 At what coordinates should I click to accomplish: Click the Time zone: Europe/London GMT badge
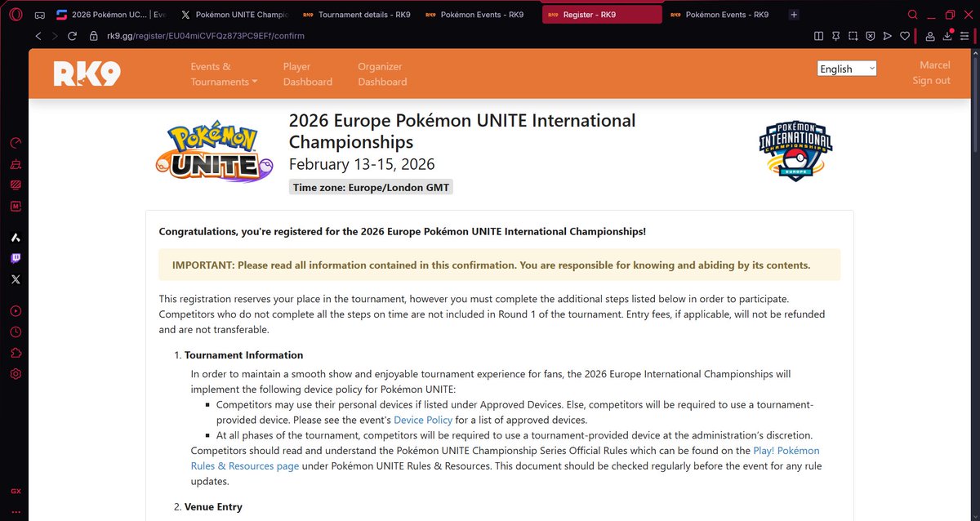point(372,187)
